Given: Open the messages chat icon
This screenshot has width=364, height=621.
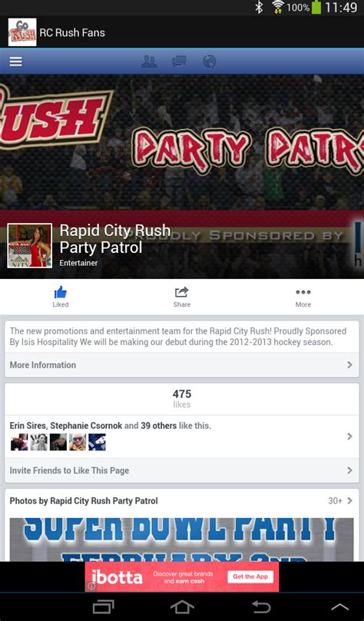Looking at the screenshot, I should click(x=179, y=61).
